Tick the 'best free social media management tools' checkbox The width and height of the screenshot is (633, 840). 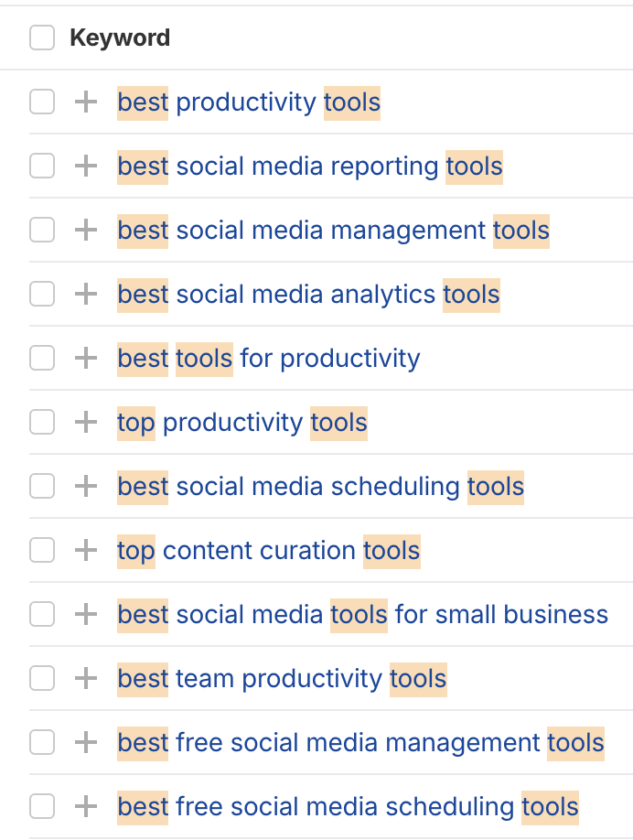[x=42, y=742]
